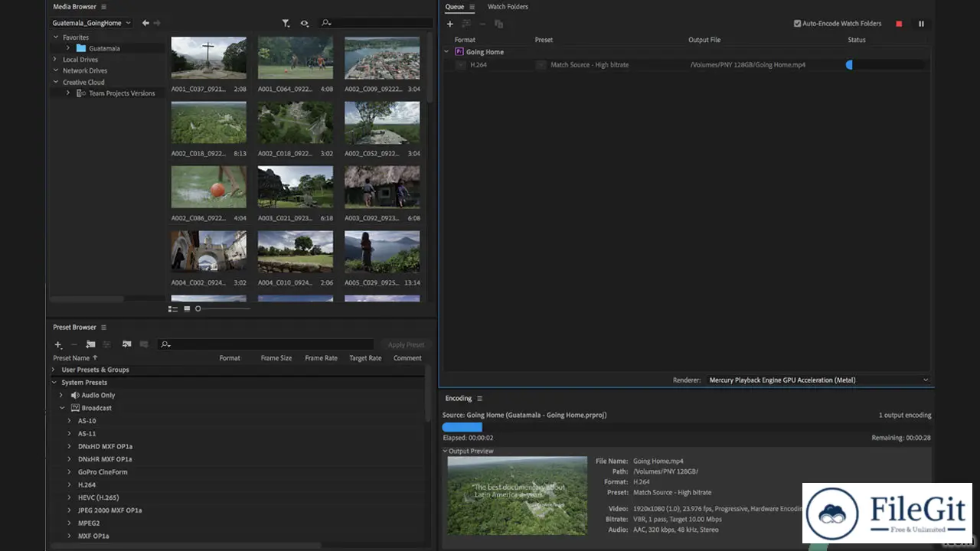Open the Preset Browser panel menu icon
Viewport: 980px width, 551px height.
(x=103, y=328)
